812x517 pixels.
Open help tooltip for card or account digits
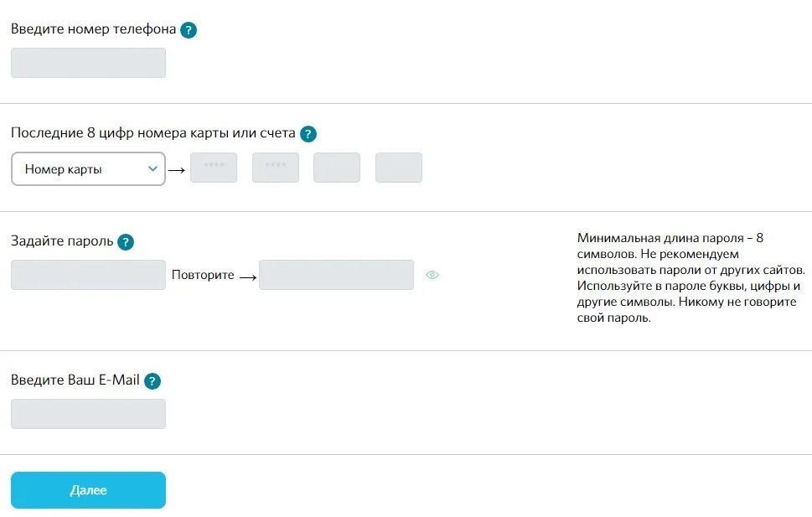pyautogui.click(x=308, y=134)
